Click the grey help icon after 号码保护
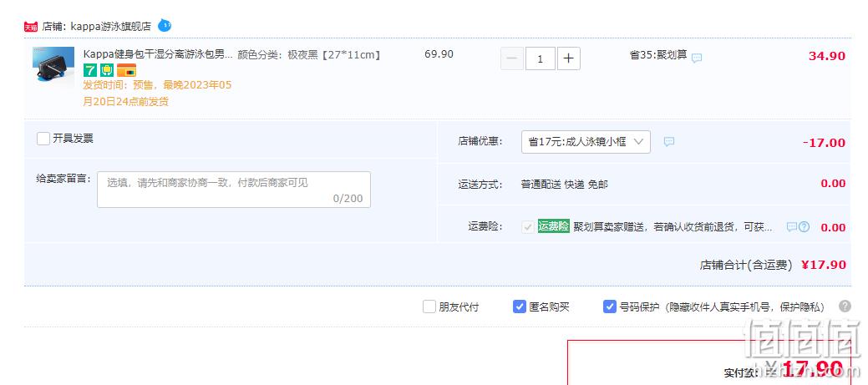Image resolution: width=868 pixels, height=385 pixels. 845,306
